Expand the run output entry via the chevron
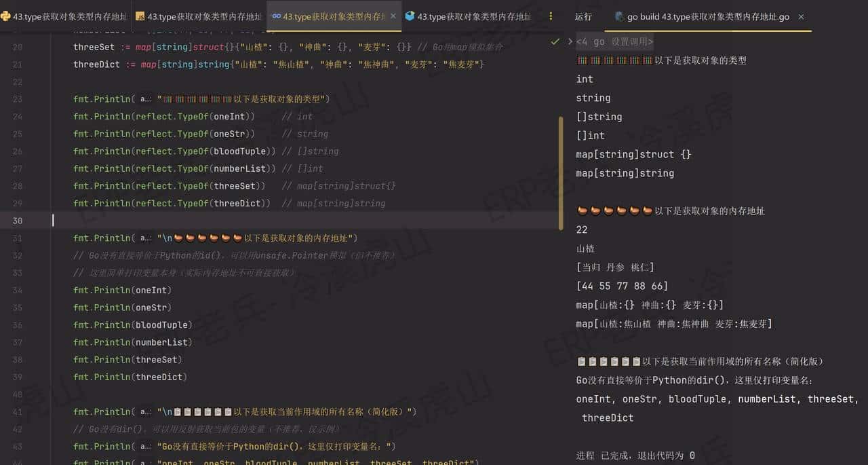868x465 pixels. coord(570,41)
